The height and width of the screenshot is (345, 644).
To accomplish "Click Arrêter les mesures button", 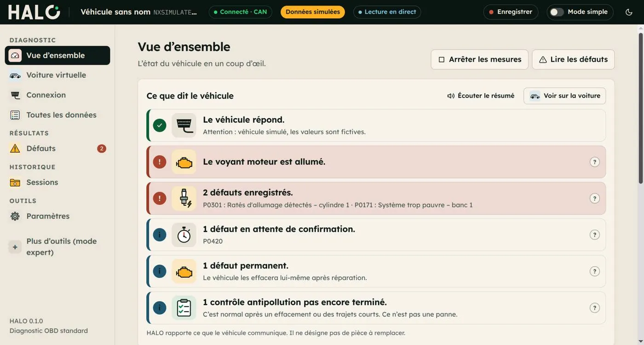I will tap(479, 59).
